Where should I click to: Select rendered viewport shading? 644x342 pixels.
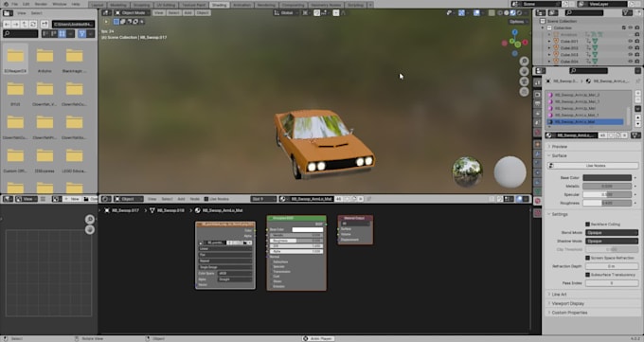(519, 12)
